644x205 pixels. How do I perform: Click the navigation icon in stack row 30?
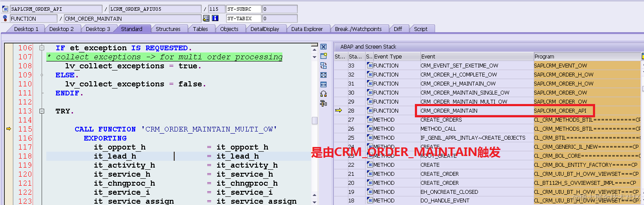(369, 92)
